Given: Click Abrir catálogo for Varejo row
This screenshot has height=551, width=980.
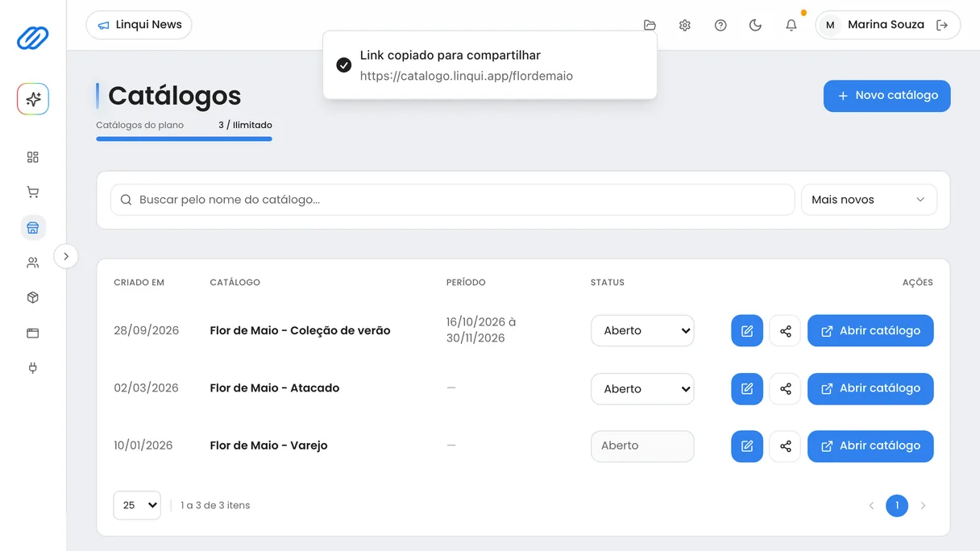Looking at the screenshot, I should point(870,446).
